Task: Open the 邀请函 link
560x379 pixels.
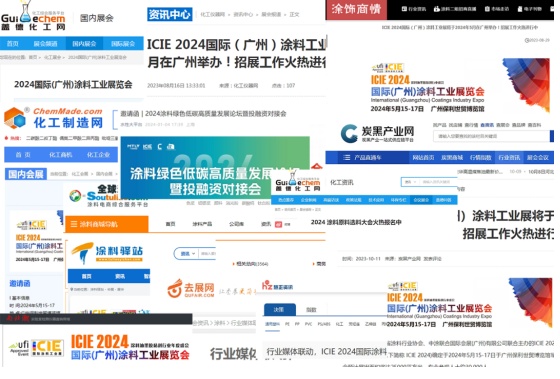Action: [x=20, y=283]
